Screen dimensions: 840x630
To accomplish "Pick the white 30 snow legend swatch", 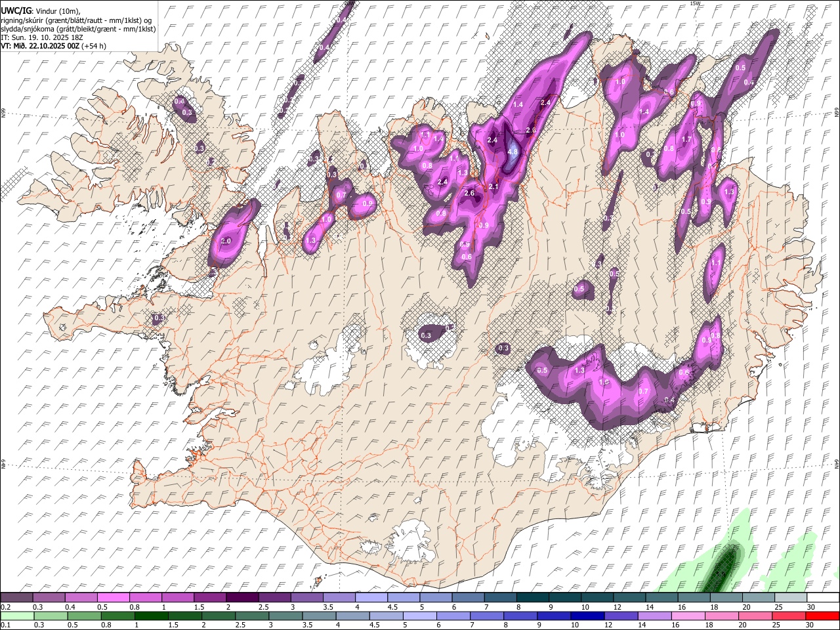I will click(823, 597).
